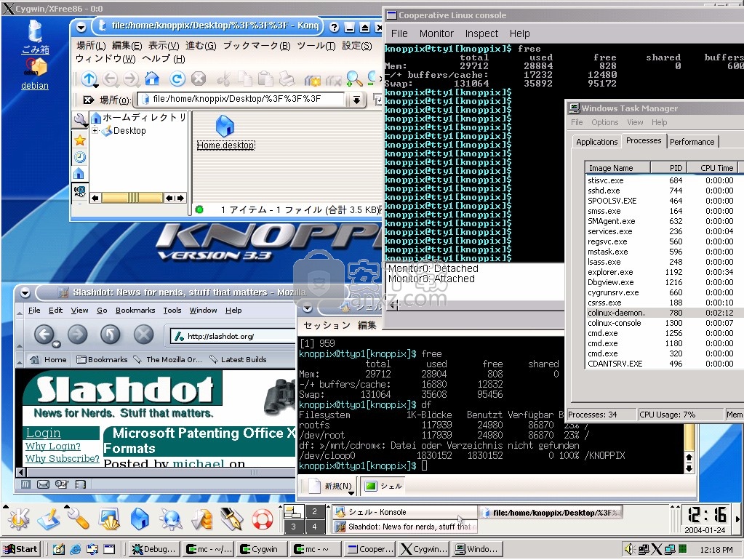Open Konqueror location history dropdown
This screenshot has height=560, width=744.
click(356, 100)
